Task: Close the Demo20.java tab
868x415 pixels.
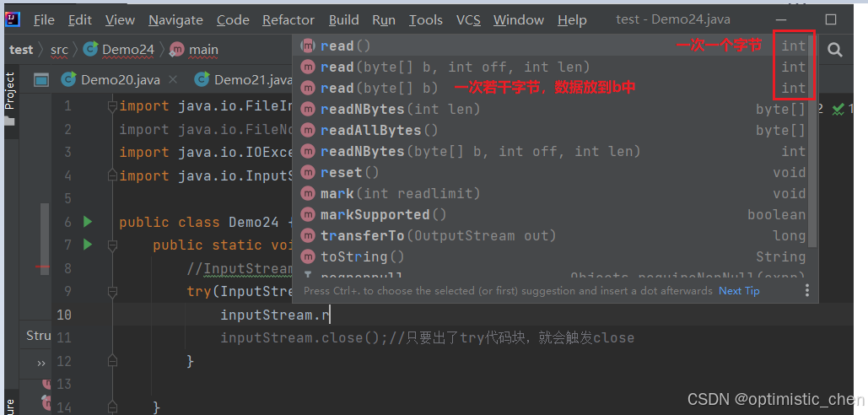Action: click(x=173, y=79)
